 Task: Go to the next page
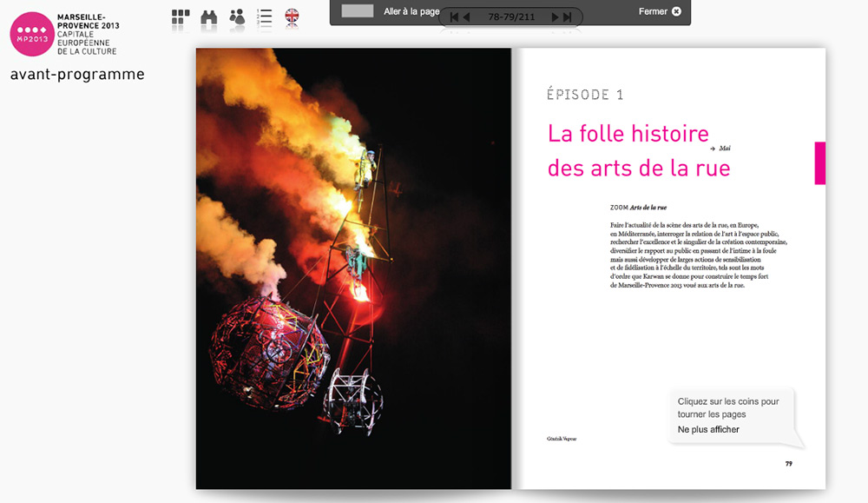(x=555, y=17)
